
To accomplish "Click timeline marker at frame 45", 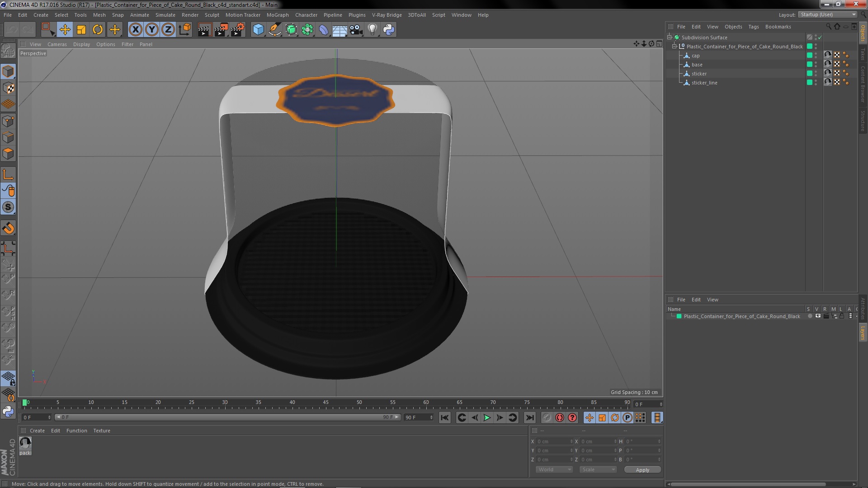I will 325,403.
